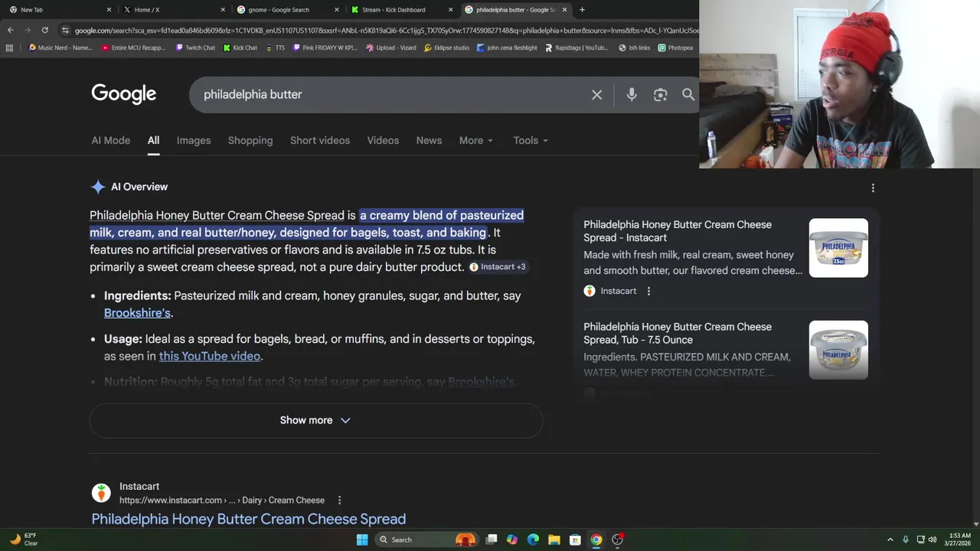
Task: Open the 7.5oz tub product thumbnail
Action: [x=838, y=248]
